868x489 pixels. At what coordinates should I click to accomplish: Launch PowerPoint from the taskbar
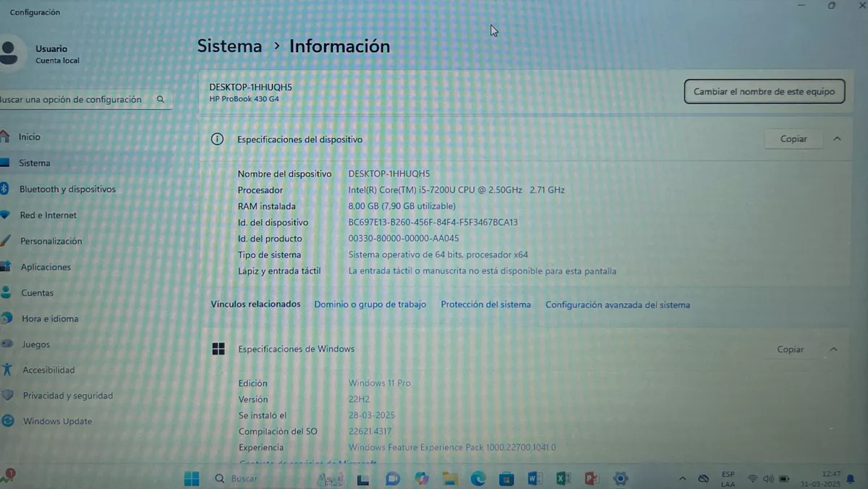coord(592,479)
